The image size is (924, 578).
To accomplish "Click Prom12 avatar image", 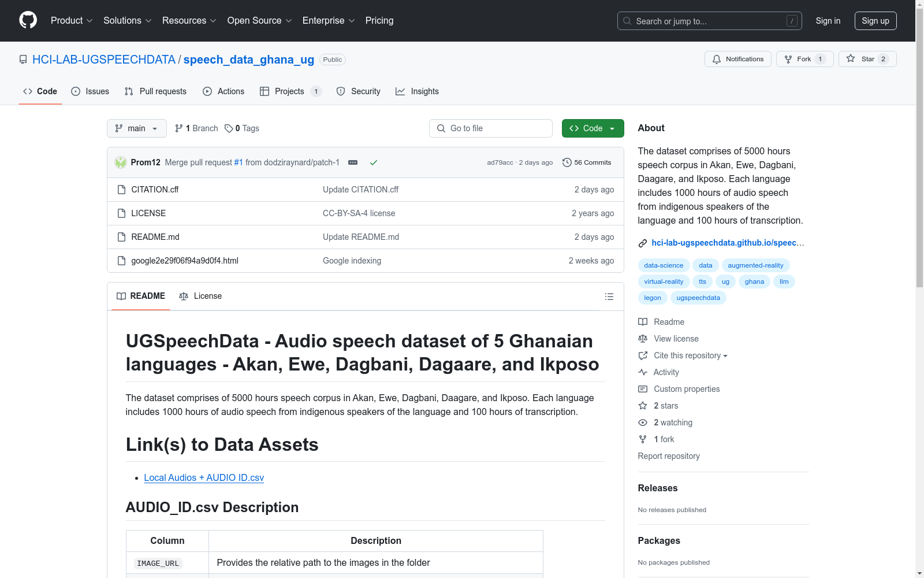I will (x=121, y=162).
